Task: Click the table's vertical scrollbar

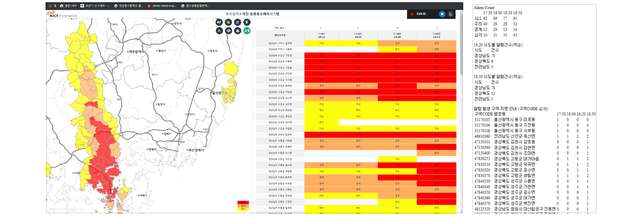Action: tap(461, 48)
